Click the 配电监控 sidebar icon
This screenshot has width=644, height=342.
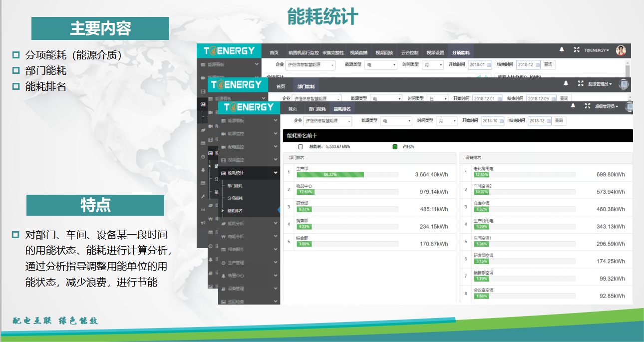click(x=223, y=147)
